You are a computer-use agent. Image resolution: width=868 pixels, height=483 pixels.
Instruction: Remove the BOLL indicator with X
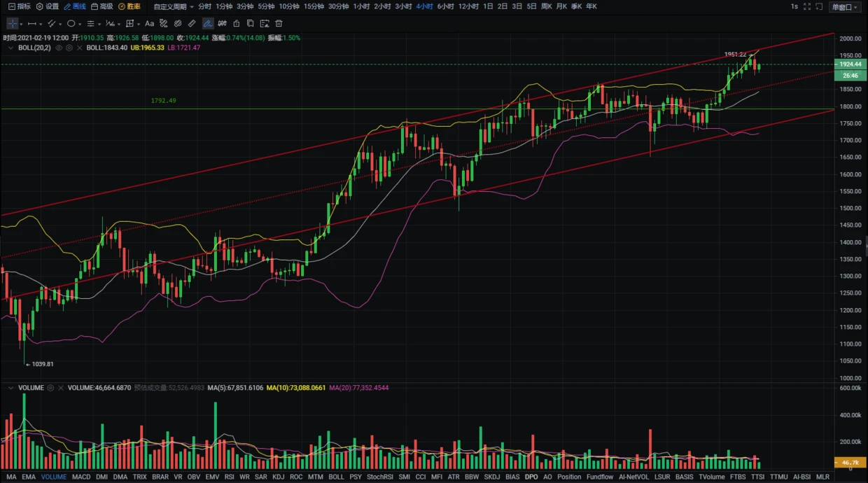(x=79, y=48)
